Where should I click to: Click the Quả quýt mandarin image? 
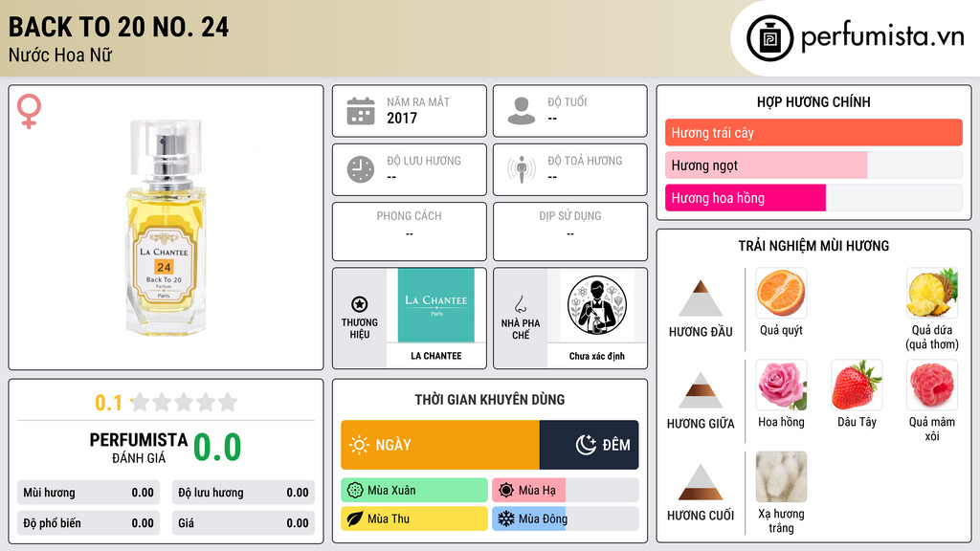781,293
